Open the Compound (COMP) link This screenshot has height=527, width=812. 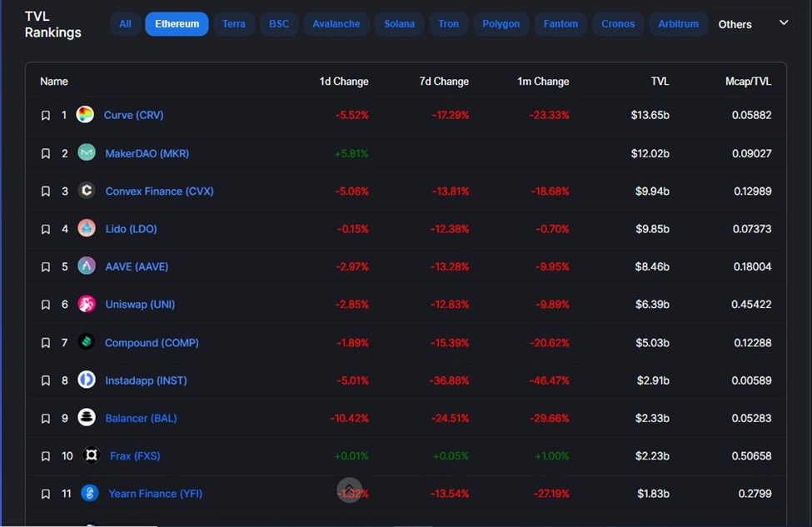point(152,343)
